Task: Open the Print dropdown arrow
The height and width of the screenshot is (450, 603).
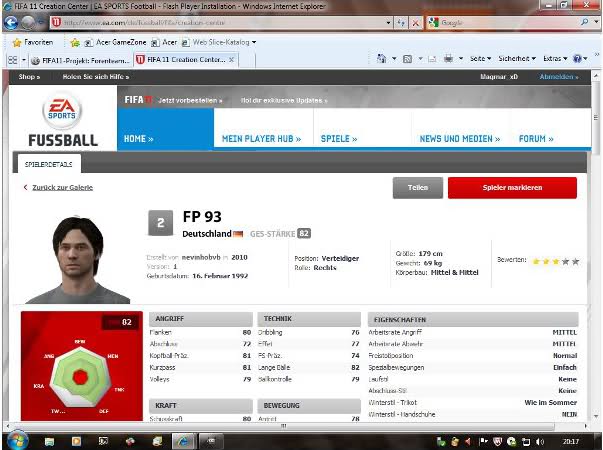Action: [461, 58]
